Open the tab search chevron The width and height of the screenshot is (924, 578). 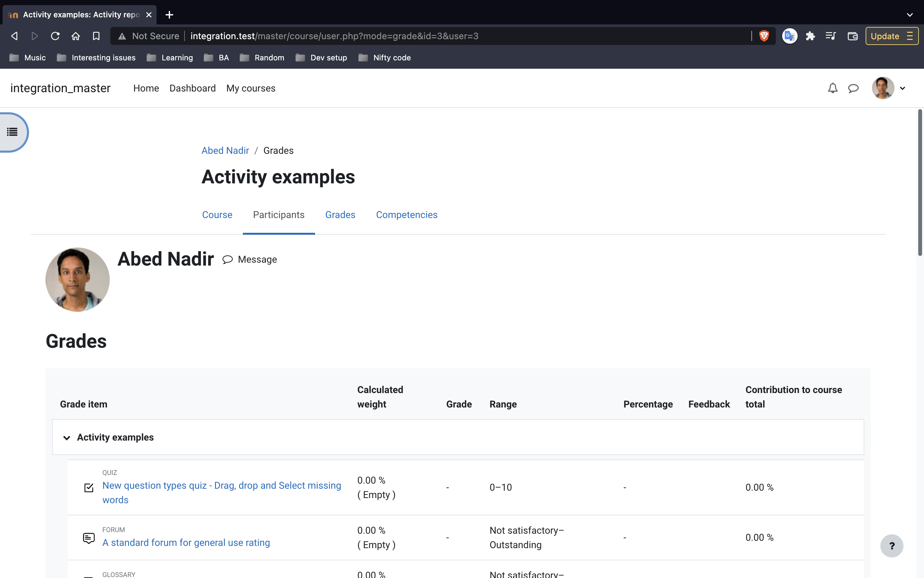(910, 14)
